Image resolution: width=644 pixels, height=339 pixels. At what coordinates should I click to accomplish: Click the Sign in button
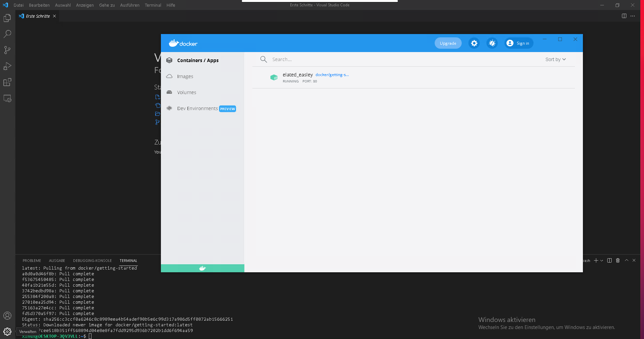point(519,43)
